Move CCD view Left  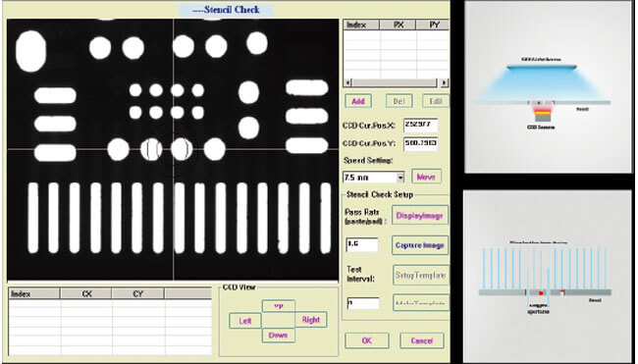pos(245,321)
